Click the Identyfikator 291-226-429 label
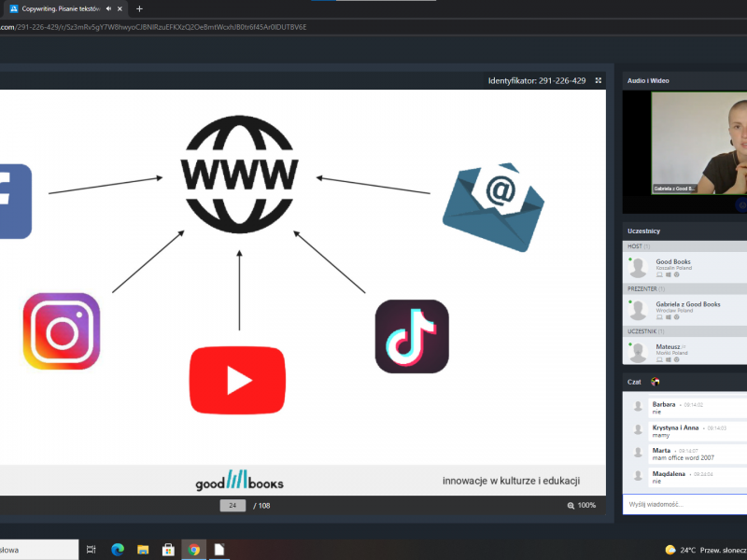 [537, 81]
